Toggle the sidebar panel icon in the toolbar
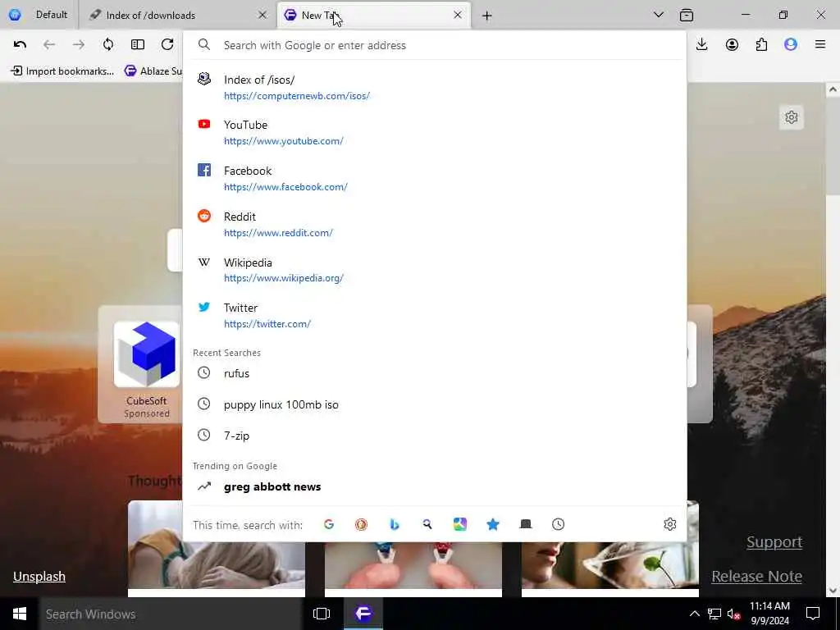Screen dimensions: 840x630 point(138,44)
